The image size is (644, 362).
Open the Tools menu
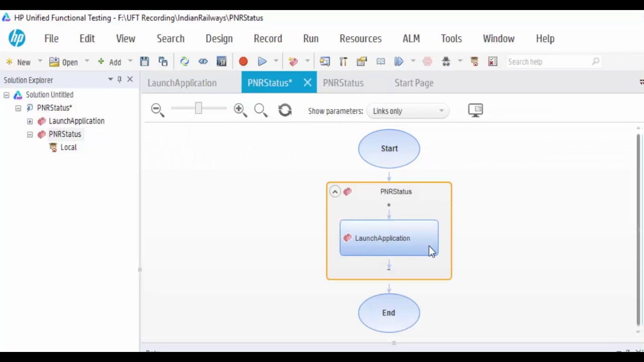[451, 39]
